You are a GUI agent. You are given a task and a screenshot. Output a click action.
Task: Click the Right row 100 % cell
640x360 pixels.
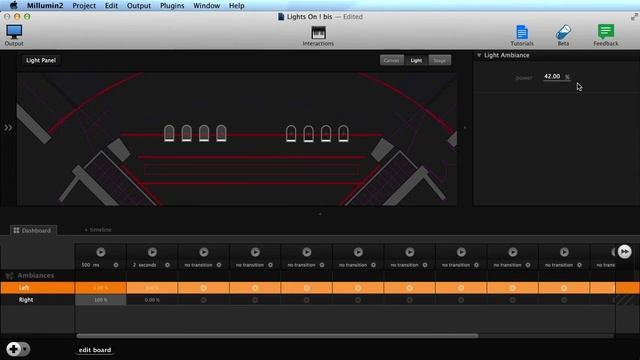click(x=101, y=300)
